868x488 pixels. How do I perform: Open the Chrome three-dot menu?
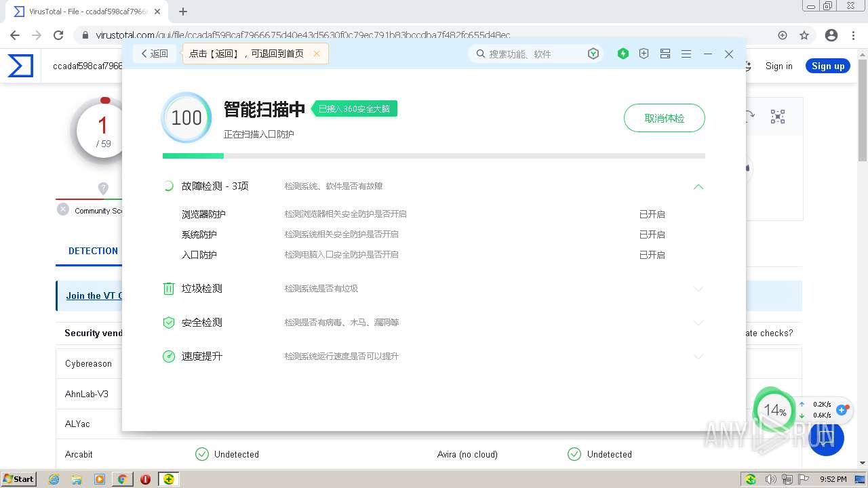[854, 35]
